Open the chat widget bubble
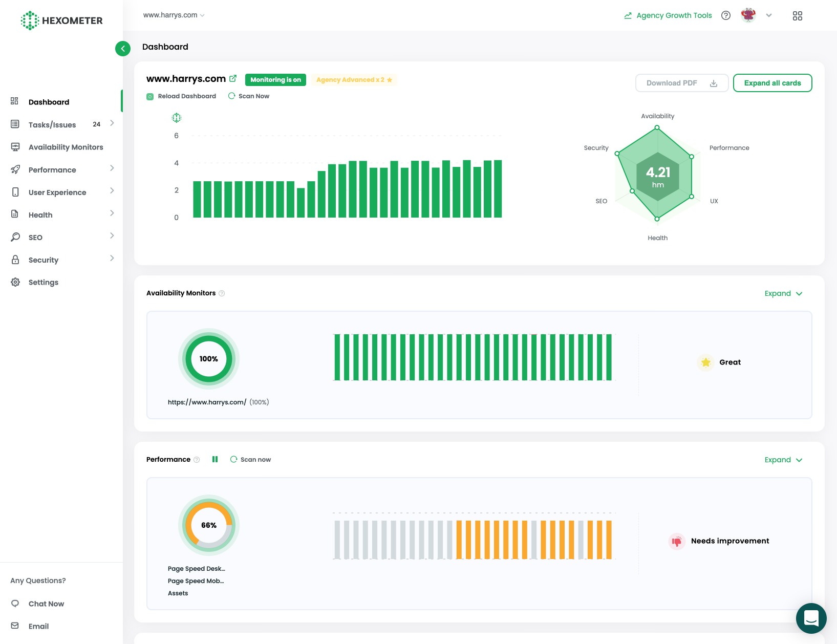Screen dimensions: 837x644 click(811, 618)
